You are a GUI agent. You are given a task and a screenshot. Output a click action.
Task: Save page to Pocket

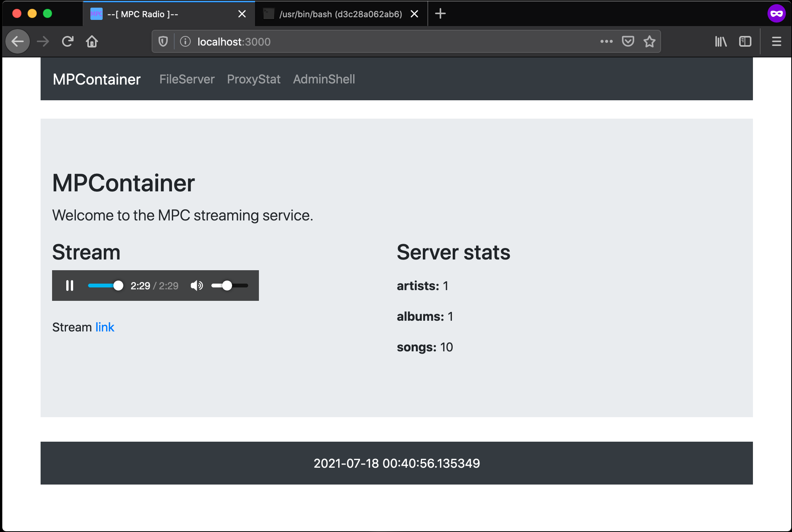pyautogui.click(x=628, y=41)
